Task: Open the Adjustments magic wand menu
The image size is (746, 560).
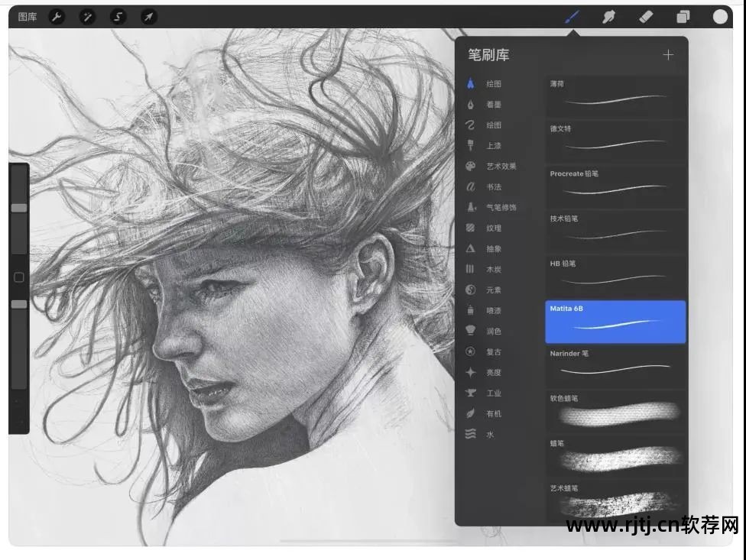Action: [87, 16]
